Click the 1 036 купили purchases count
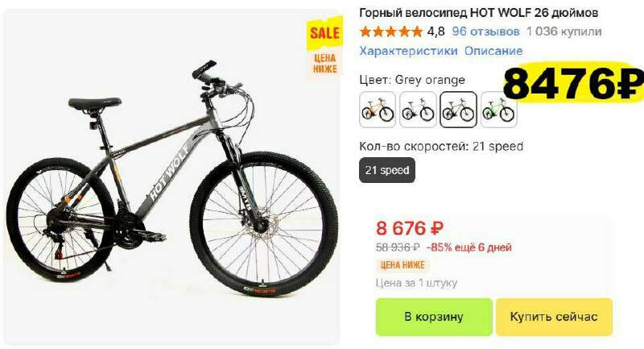644x349 pixels. (564, 31)
